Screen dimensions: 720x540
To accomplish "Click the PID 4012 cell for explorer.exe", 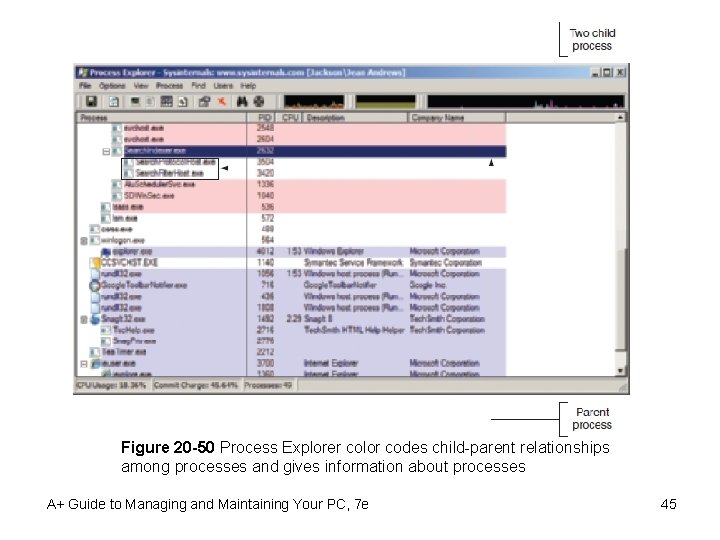I will pyautogui.click(x=265, y=252).
